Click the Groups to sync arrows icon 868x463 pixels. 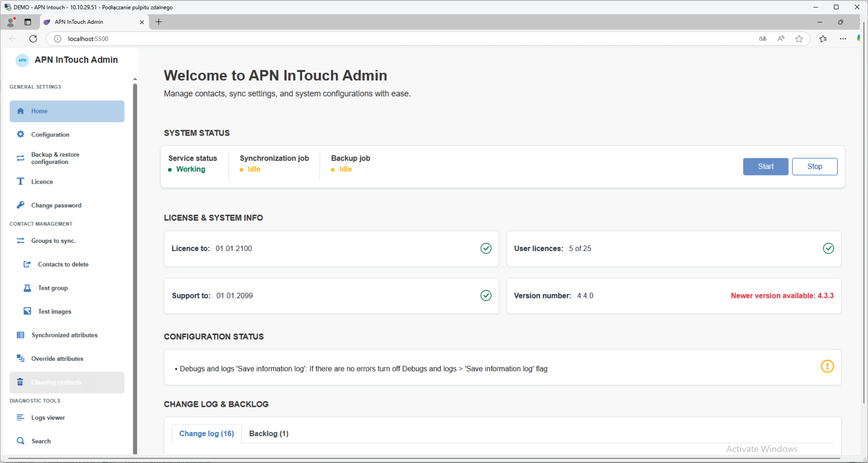pos(20,241)
